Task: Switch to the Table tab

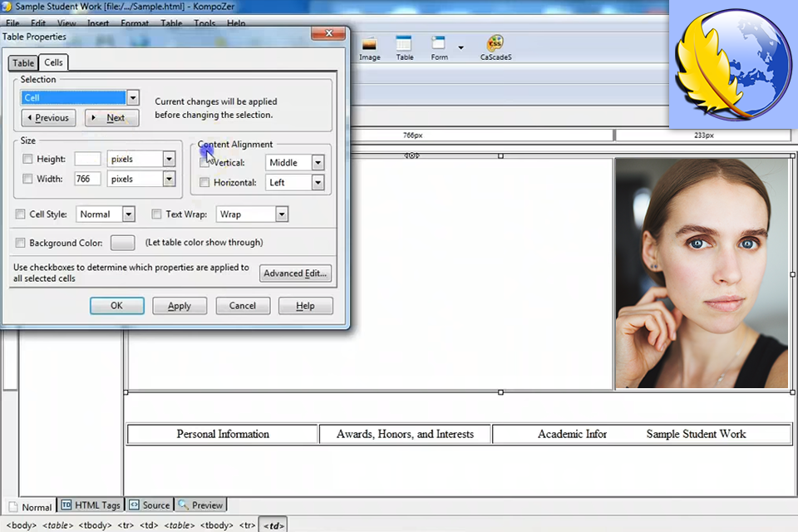Action: 22,62
